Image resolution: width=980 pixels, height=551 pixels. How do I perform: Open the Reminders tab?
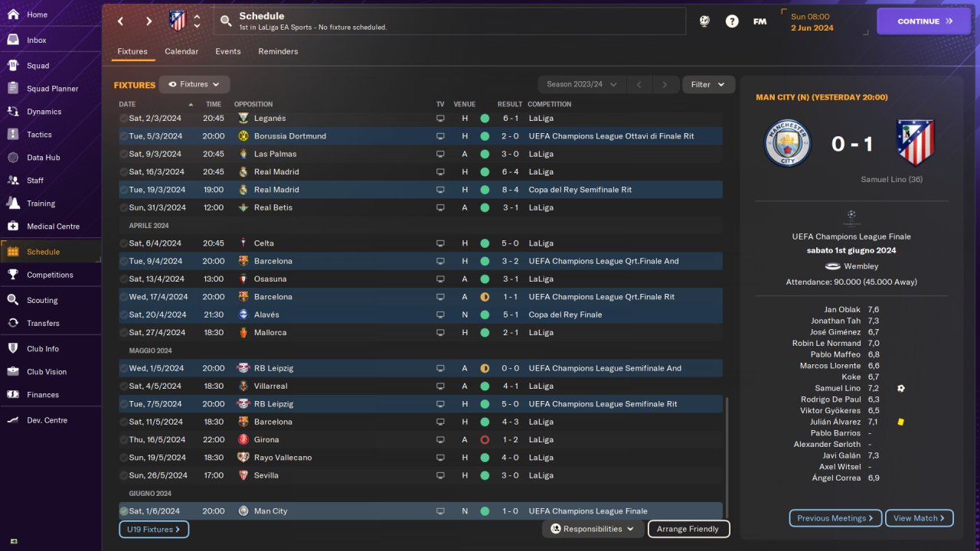(278, 51)
